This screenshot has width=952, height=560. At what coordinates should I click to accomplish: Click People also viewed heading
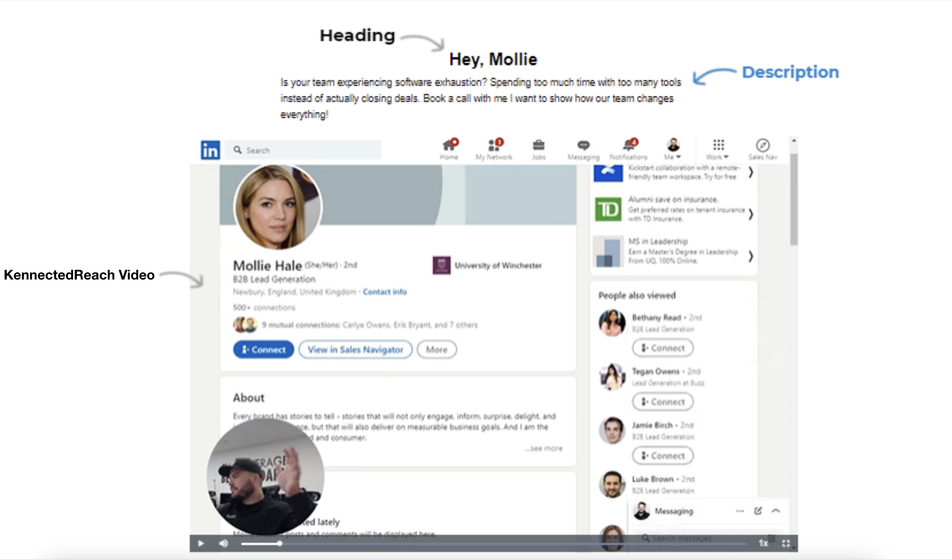click(637, 295)
